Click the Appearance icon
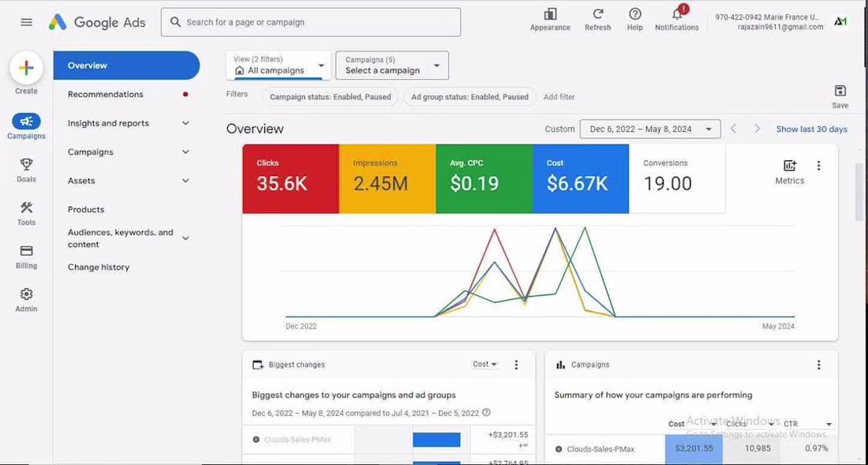The image size is (868, 465). pyautogui.click(x=550, y=14)
